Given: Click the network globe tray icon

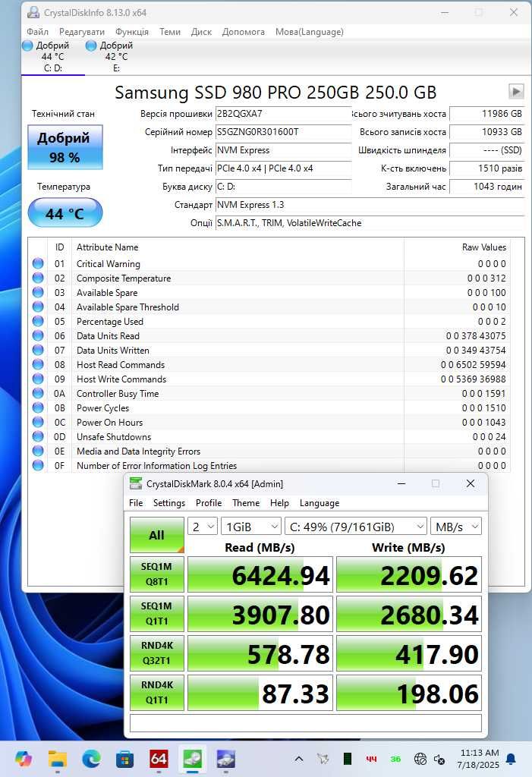Looking at the screenshot, I should point(420,759).
